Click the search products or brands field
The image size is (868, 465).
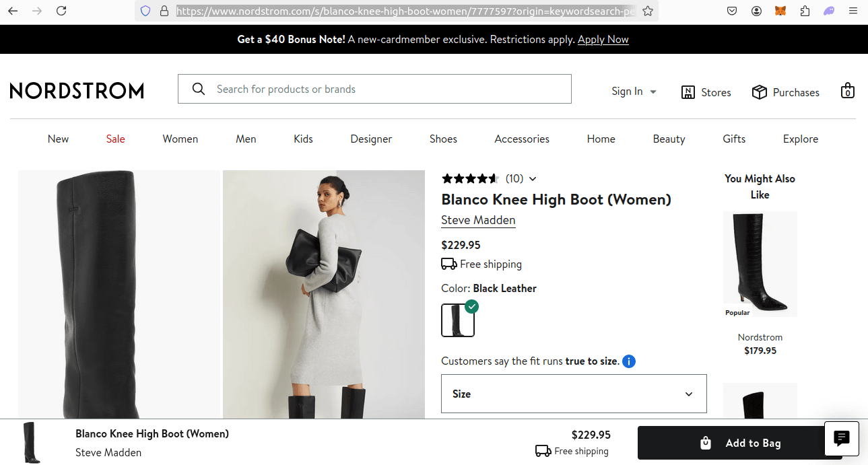point(374,89)
